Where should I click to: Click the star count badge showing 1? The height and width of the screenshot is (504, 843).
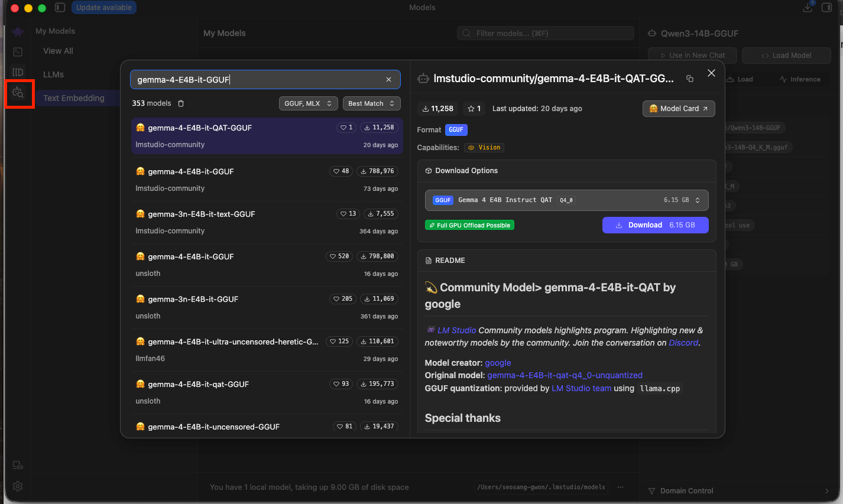pos(474,109)
